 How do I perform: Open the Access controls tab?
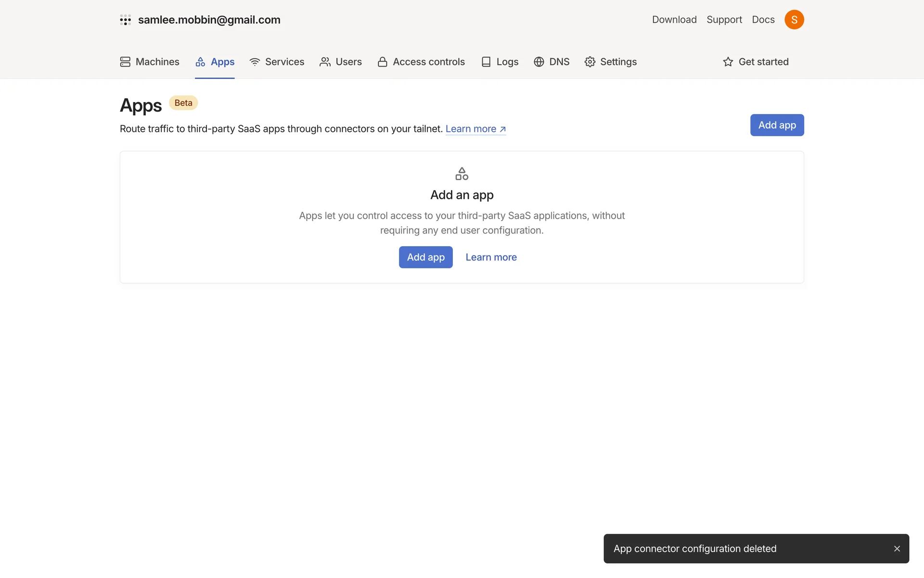pyautogui.click(x=428, y=62)
